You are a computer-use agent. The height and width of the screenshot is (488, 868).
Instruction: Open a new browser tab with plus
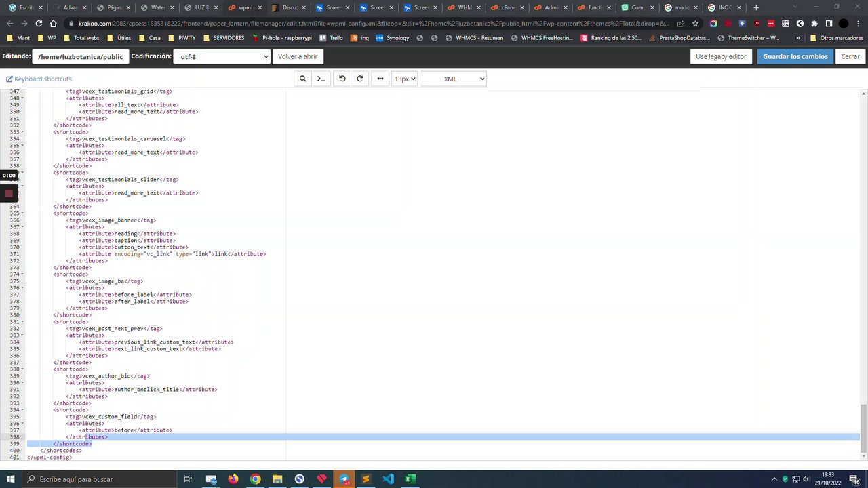tap(756, 7)
